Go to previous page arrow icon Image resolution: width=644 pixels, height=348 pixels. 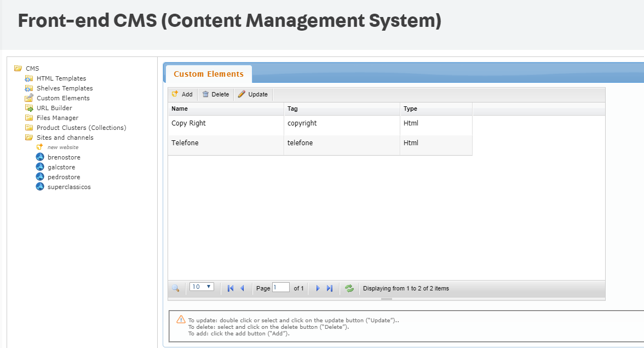click(x=242, y=288)
